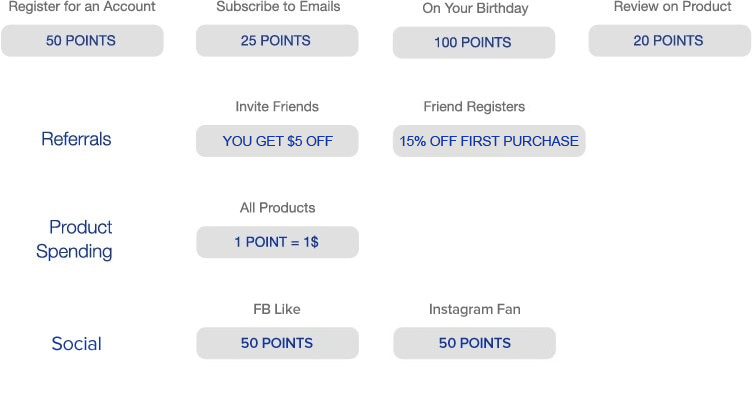Screen dimensions: 752x400
Task: Click the 50 POINTS button under Instagram Fan
Action: pyautogui.click(x=474, y=343)
